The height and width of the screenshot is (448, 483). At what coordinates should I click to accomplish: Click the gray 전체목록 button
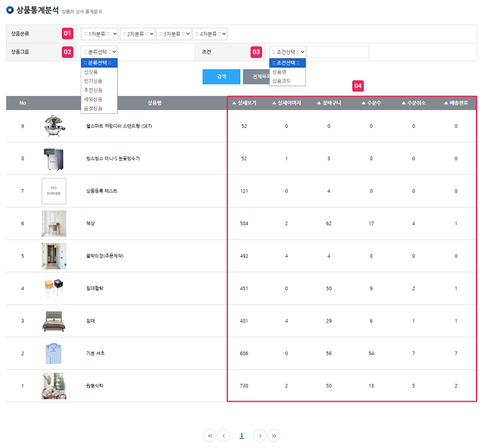(256, 77)
